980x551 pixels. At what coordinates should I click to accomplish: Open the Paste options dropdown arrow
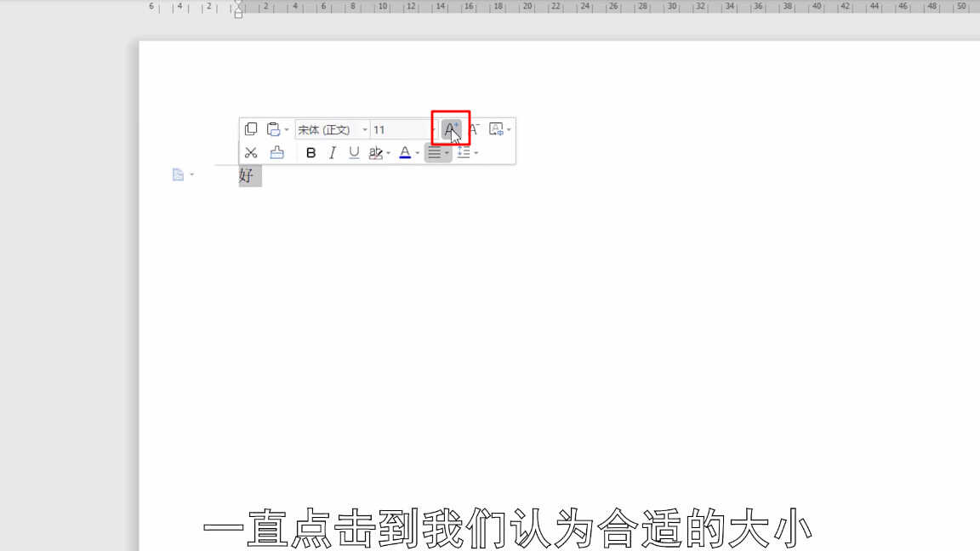(287, 130)
